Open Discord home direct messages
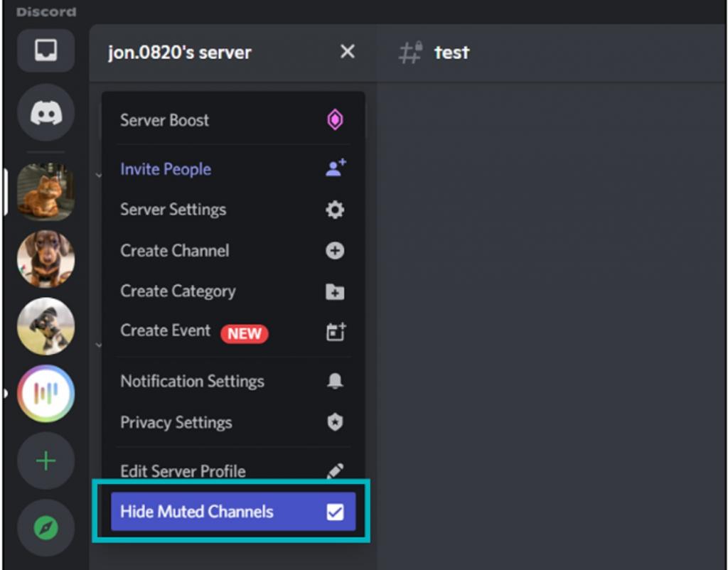Screen dimensions: 728x570 tap(45, 113)
